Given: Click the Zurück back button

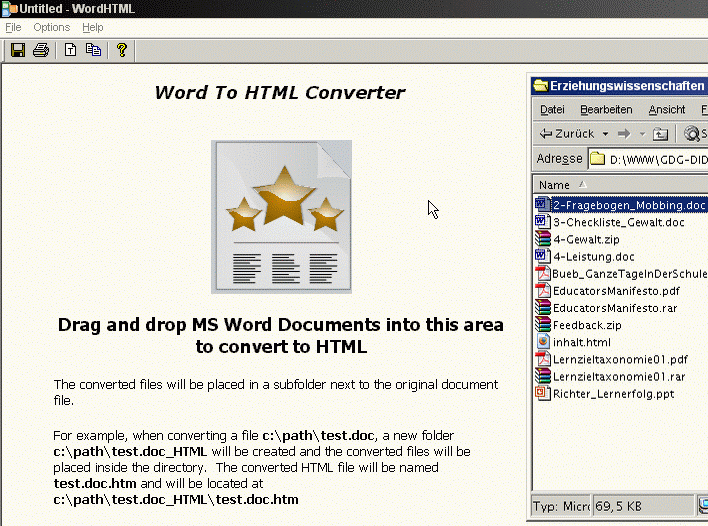Looking at the screenshot, I should pos(567,134).
